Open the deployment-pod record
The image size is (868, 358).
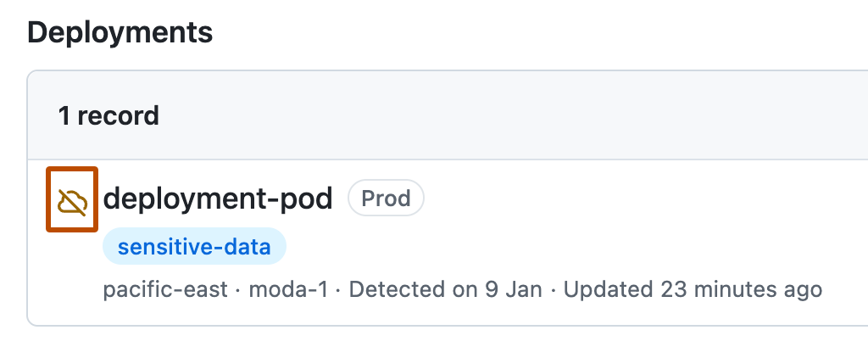tap(217, 199)
